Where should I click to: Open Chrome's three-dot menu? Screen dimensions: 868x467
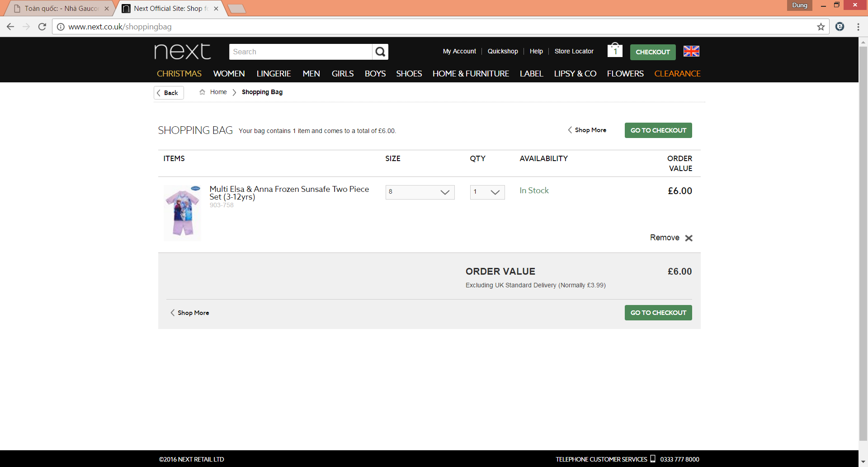point(858,27)
